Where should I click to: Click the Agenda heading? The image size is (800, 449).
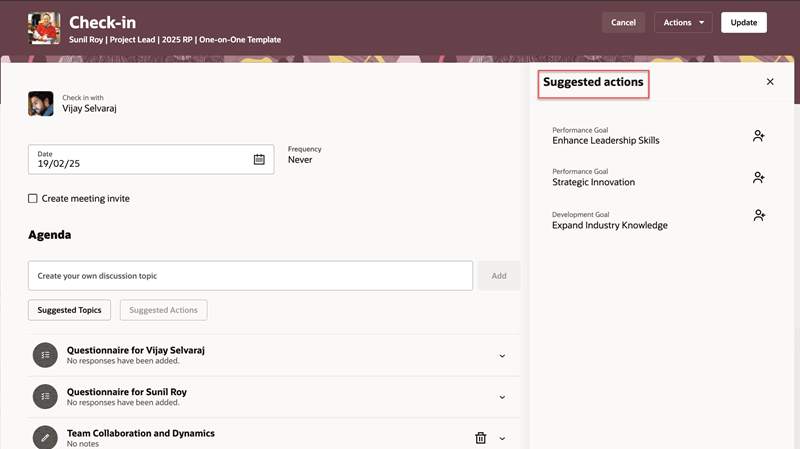49,235
